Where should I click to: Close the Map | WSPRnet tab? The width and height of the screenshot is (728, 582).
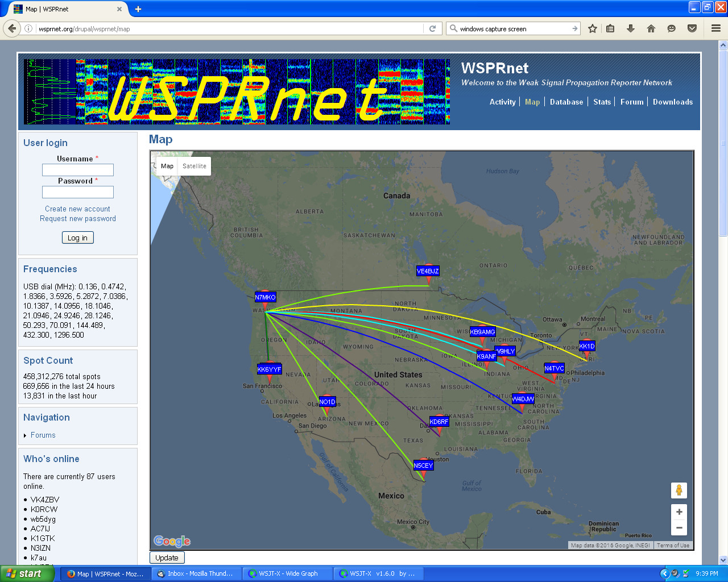pyautogui.click(x=119, y=9)
